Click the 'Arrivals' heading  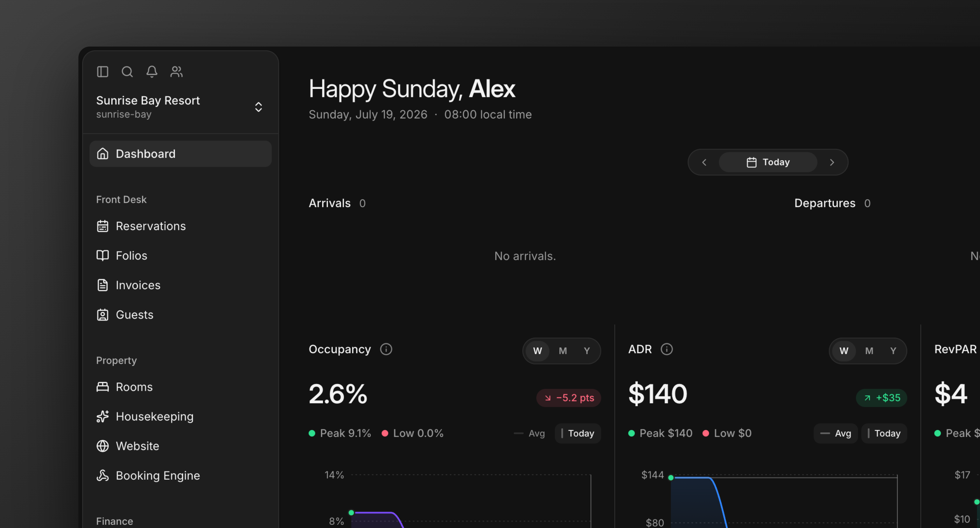[329, 203]
